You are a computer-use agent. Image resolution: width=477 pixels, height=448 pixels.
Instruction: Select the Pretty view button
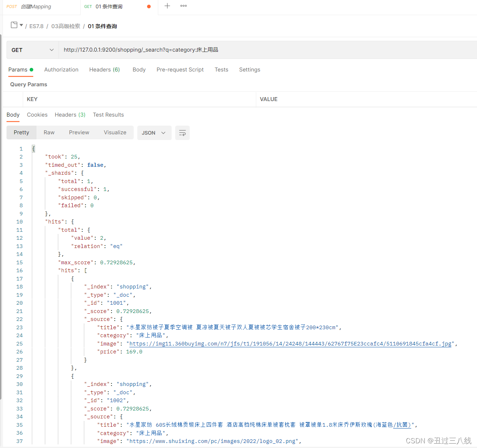21,132
